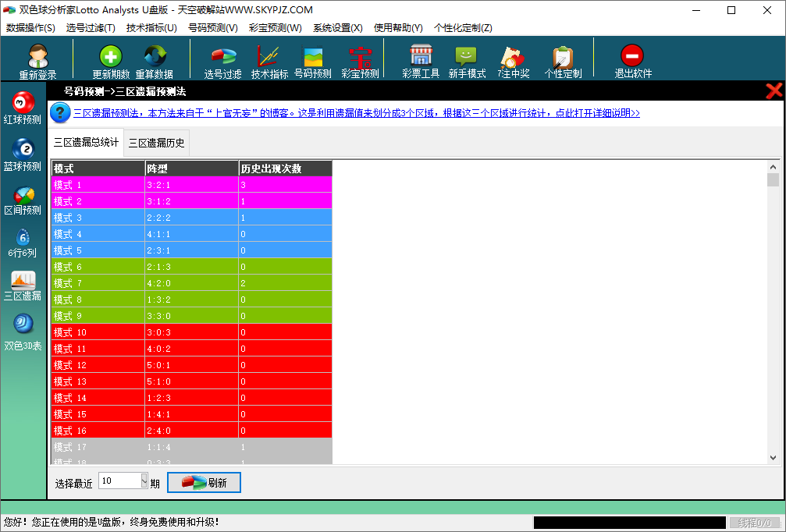Click the 刷新 button
The height and width of the screenshot is (532, 786).
[204, 482]
